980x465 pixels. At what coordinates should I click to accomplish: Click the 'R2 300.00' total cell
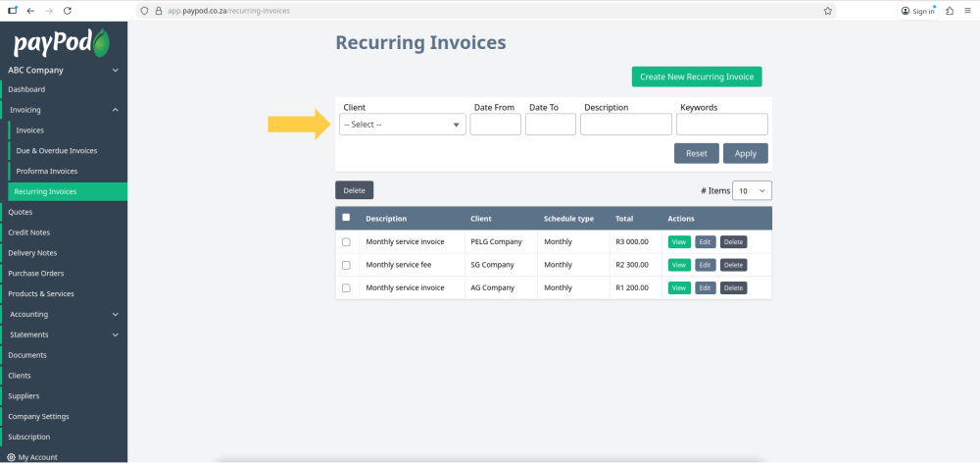(x=632, y=265)
